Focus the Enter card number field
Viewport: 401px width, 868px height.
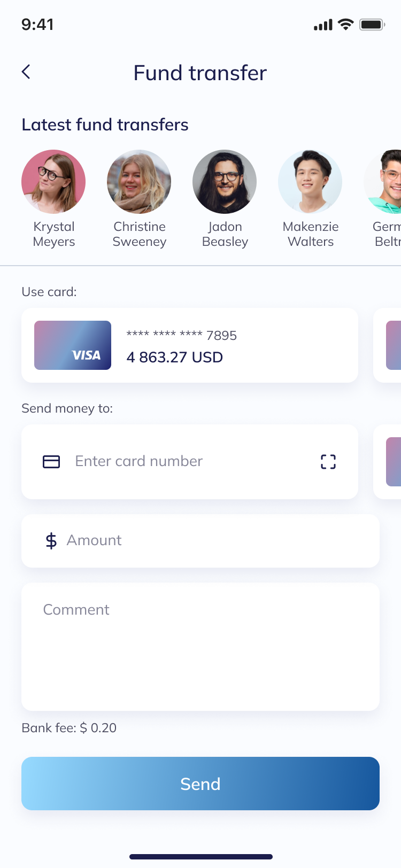click(x=160, y=461)
